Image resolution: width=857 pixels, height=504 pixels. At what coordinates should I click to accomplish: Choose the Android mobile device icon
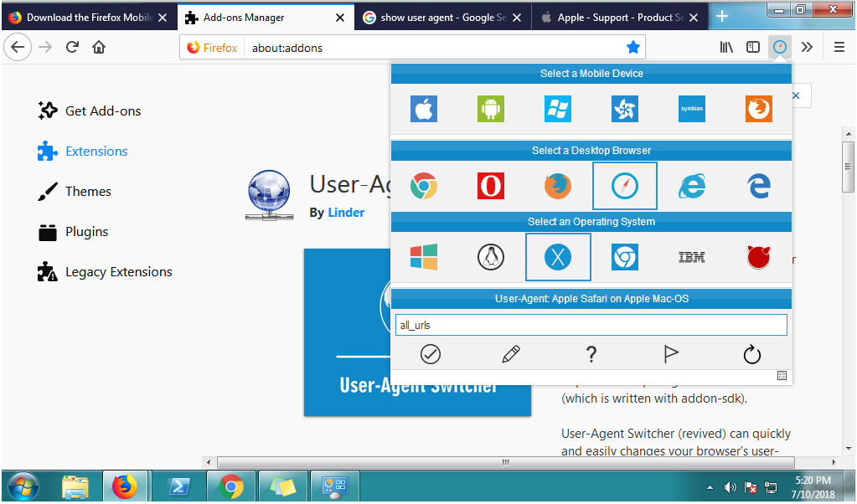tap(491, 108)
